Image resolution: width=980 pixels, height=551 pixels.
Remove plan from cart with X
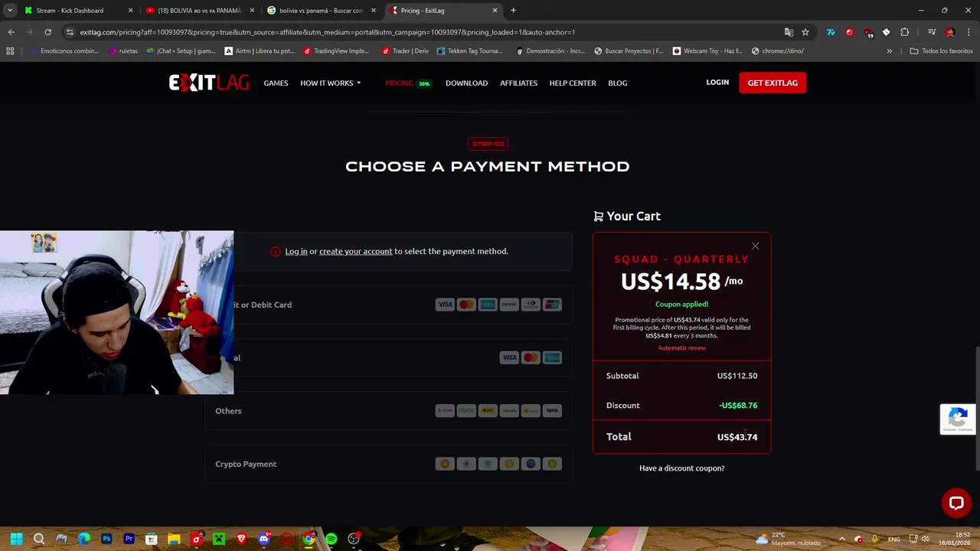tap(755, 246)
